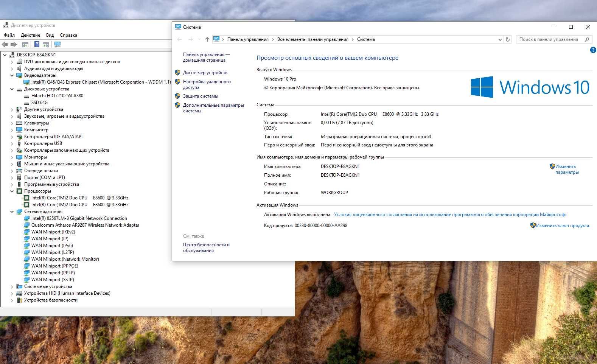Select WAN Miniport (Network Monitor) entry
Viewport: 597px width, 364px height.
pyautogui.click(x=65, y=259)
